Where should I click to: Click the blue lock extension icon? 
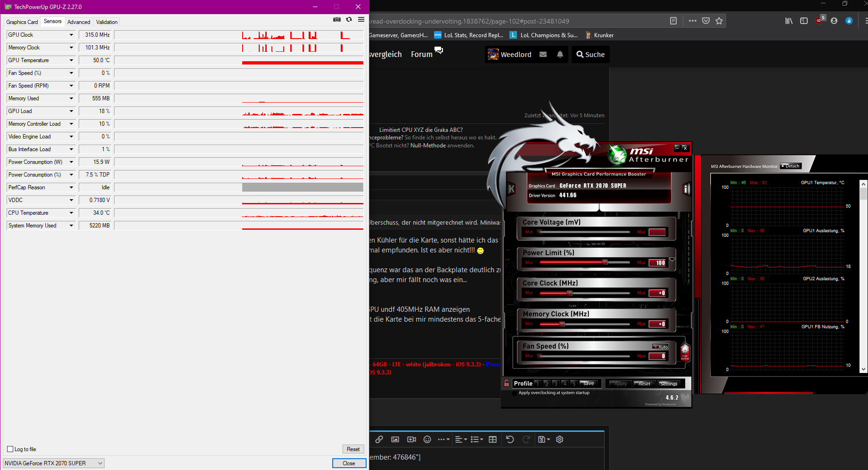[x=849, y=21]
